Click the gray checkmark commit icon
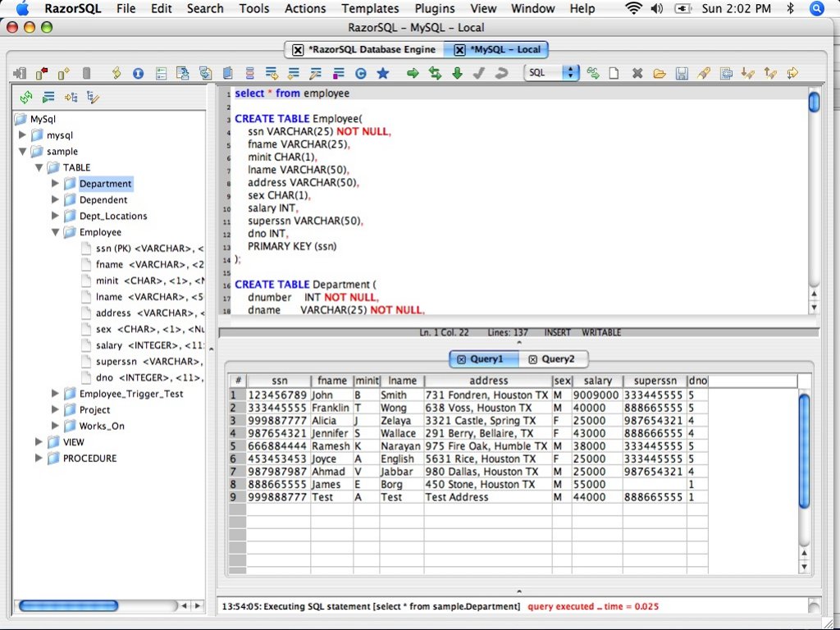Viewport: 840px width, 630px height. [x=479, y=73]
